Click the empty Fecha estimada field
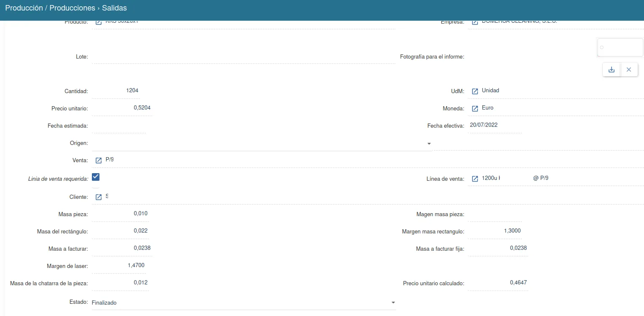The width and height of the screenshot is (644, 316). [119, 126]
